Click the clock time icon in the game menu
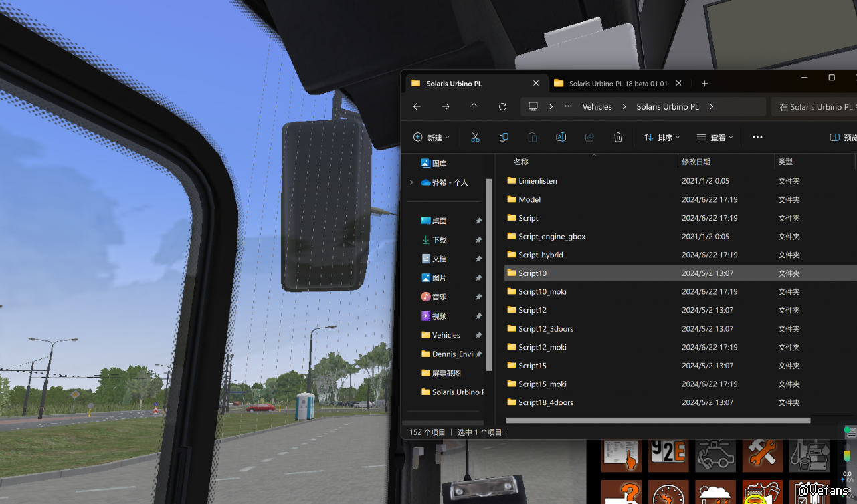Screen dimensions: 857x504 click(668, 492)
